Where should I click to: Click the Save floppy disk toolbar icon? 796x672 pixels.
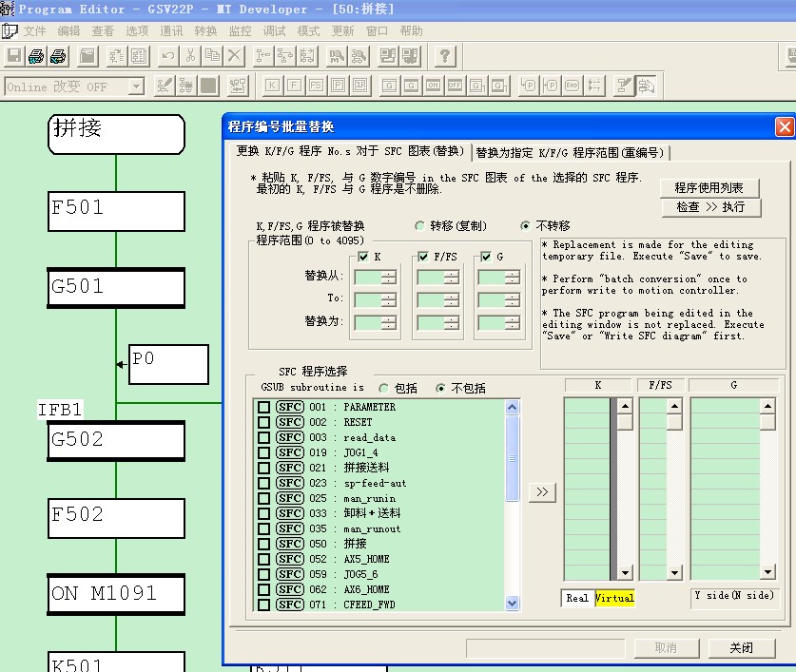click(x=14, y=56)
